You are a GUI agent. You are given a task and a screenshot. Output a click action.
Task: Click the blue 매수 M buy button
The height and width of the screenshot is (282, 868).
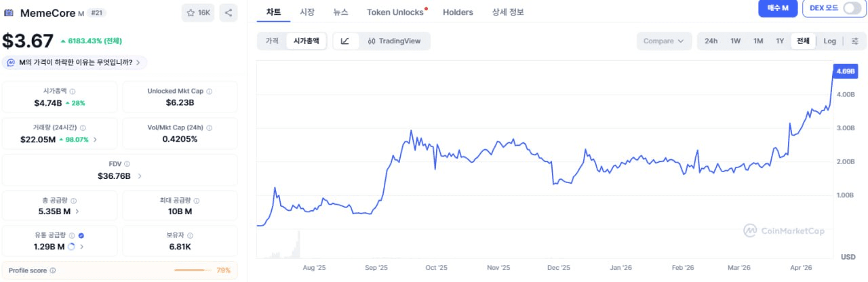[777, 8]
